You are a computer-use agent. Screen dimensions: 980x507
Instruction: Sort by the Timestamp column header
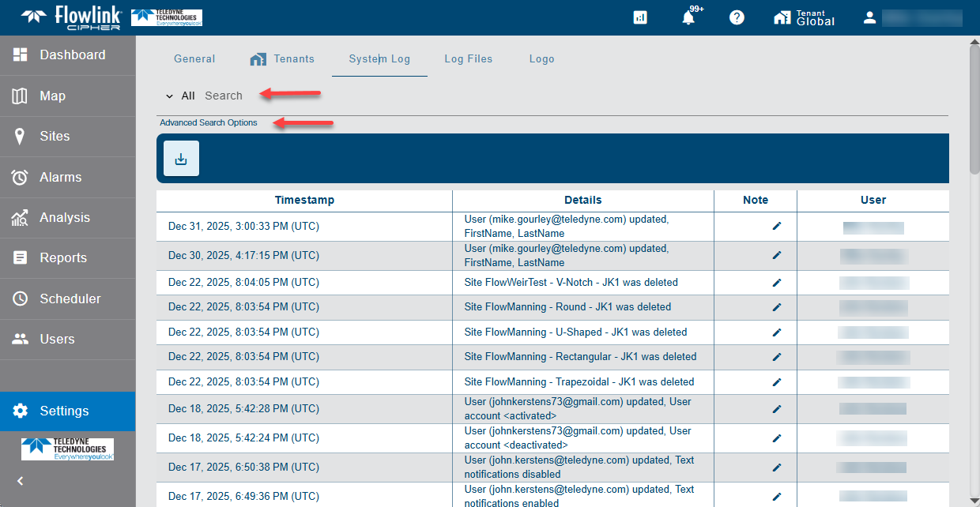pyautogui.click(x=304, y=201)
